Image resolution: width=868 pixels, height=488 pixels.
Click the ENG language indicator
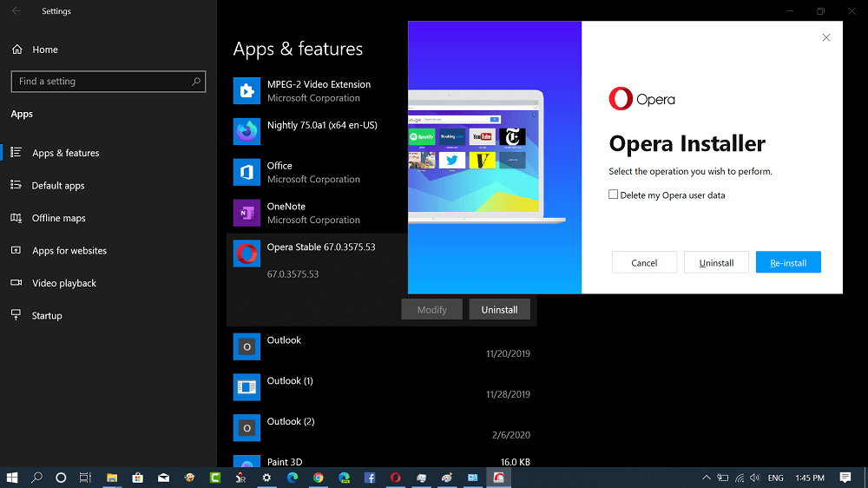[x=775, y=478]
